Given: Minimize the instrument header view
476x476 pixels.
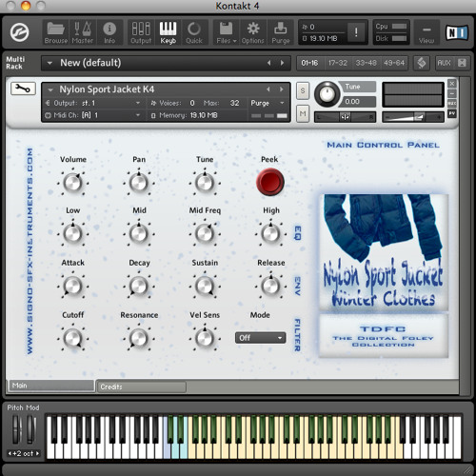Looking at the screenshot, I should click(452, 93).
